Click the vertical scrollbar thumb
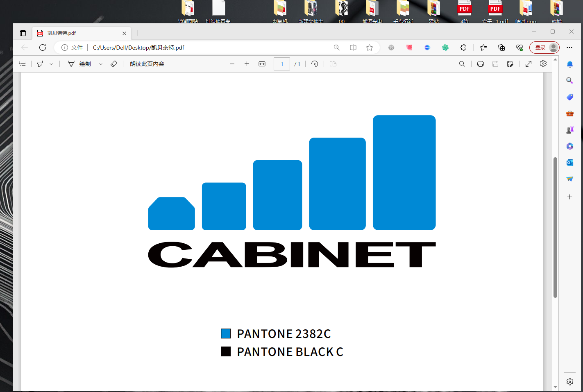583x392 pixels. [556, 227]
